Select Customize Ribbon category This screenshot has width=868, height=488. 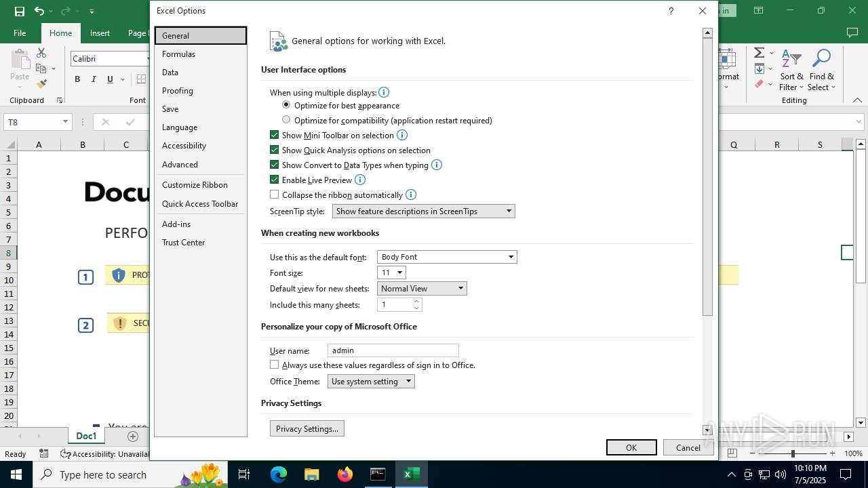pyautogui.click(x=201, y=185)
